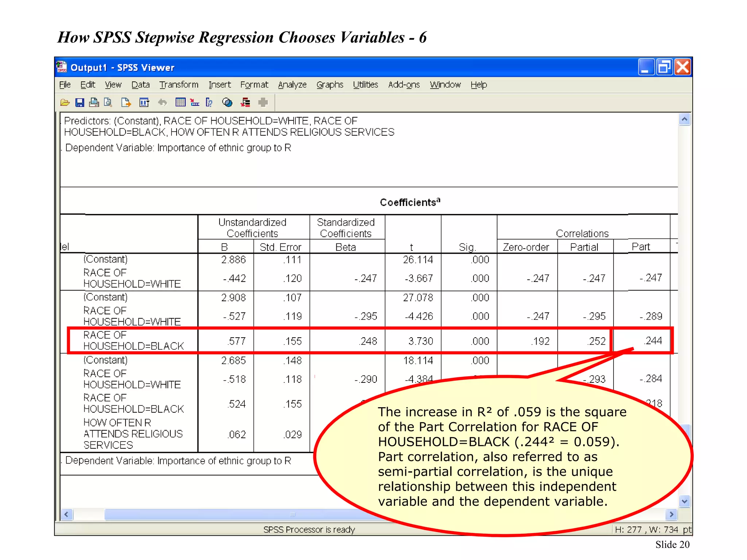The height and width of the screenshot is (560, 747).
Task: Restore down the SPSS Viewer window
Action: point(664,67)
